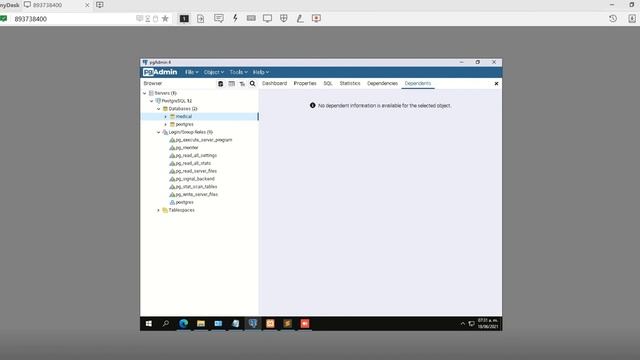Select role pg_read_server_files
The image size is (640, 360).
pyautogui.click(x=196, y=171)
